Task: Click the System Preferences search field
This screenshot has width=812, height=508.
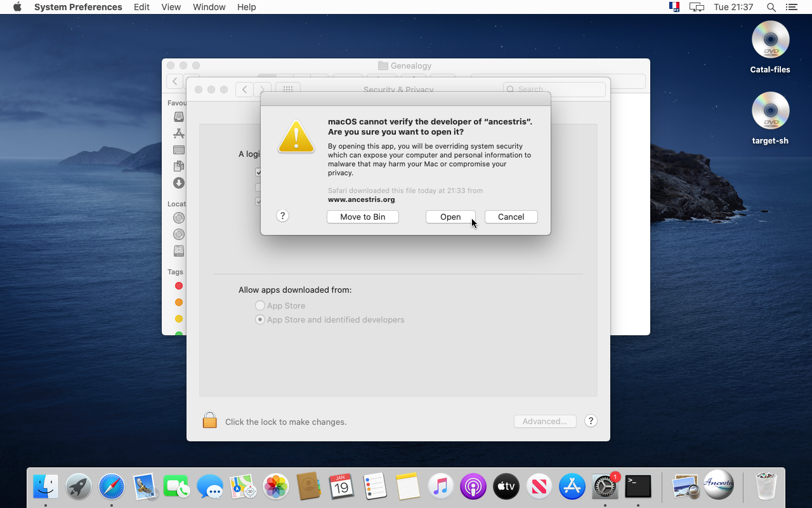Action: 554,90
